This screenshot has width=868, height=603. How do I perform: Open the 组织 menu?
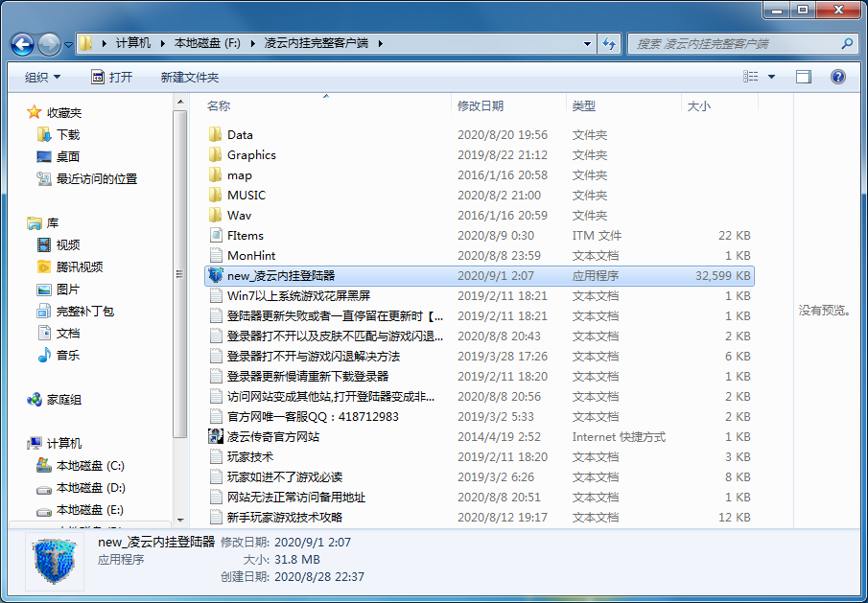tap(42, 77)
